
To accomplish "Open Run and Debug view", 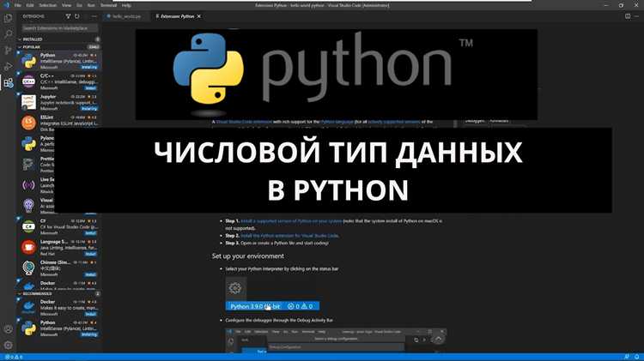I will pyautogui.click(x=9, y=66).
